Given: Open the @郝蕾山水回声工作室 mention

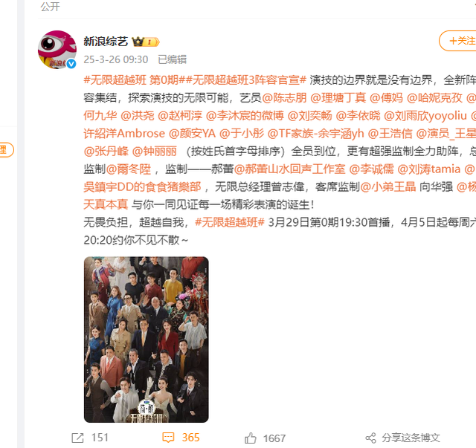Looking at the screenshot, I should click(289, 169).
